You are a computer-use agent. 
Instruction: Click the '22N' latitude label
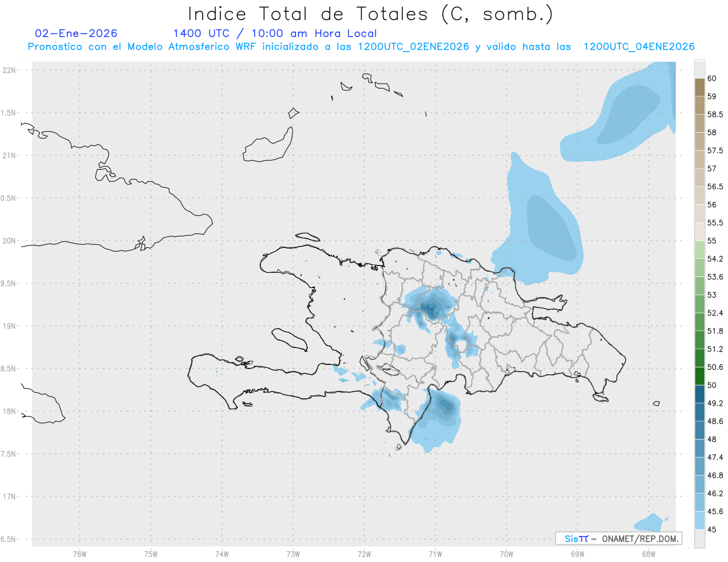click(10, 70)
